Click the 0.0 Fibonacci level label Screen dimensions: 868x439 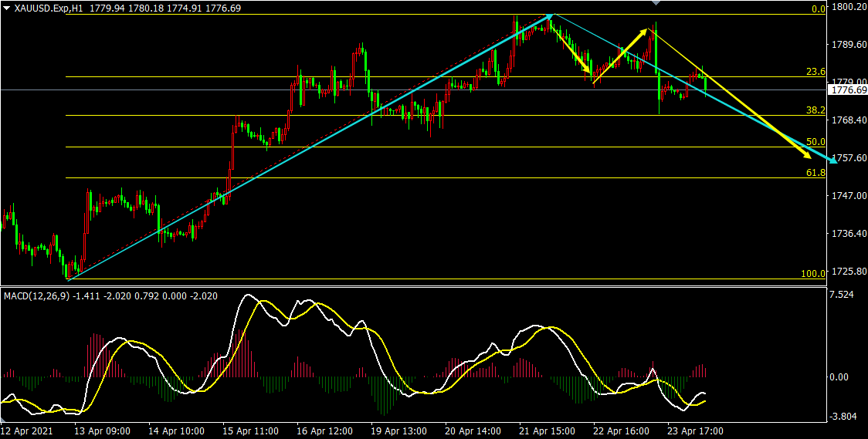(x=819, y=9)
